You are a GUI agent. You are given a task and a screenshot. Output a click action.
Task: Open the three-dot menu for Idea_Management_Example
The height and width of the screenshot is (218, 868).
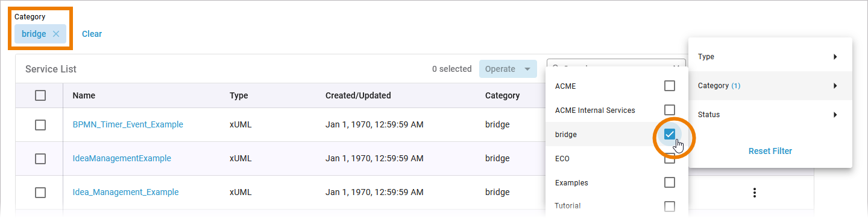pos(754,193)
